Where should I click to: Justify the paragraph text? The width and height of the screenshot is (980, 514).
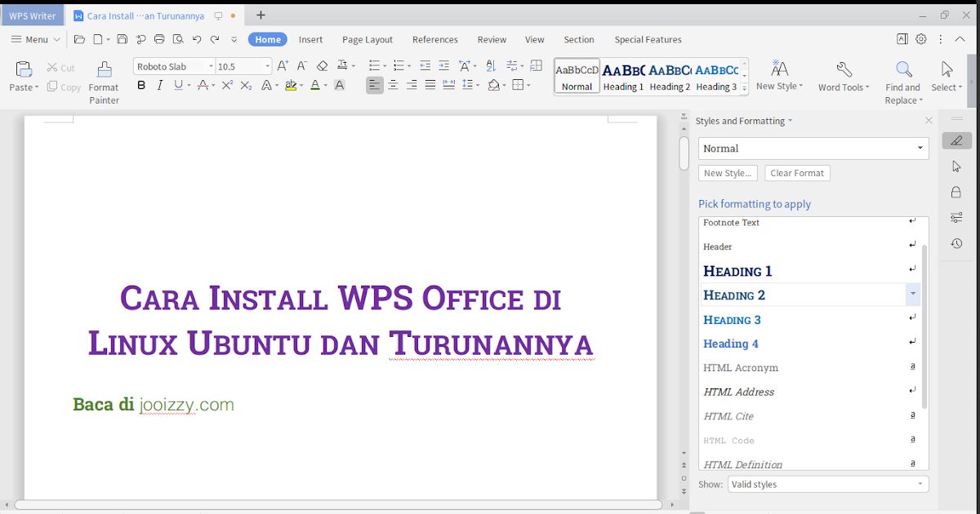[x=430, y=85]
